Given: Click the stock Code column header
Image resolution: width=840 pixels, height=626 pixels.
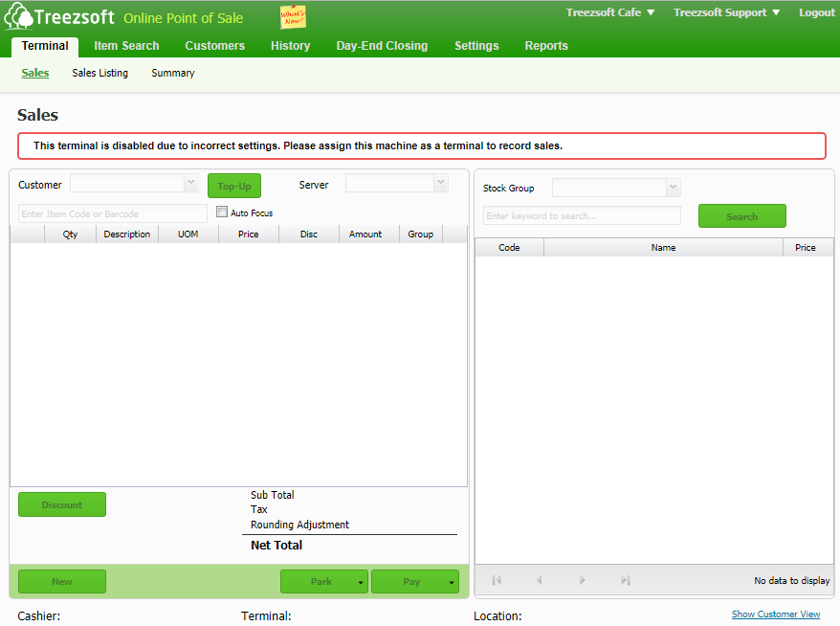Looking at the screenshot, I should [x=509, y=248].
